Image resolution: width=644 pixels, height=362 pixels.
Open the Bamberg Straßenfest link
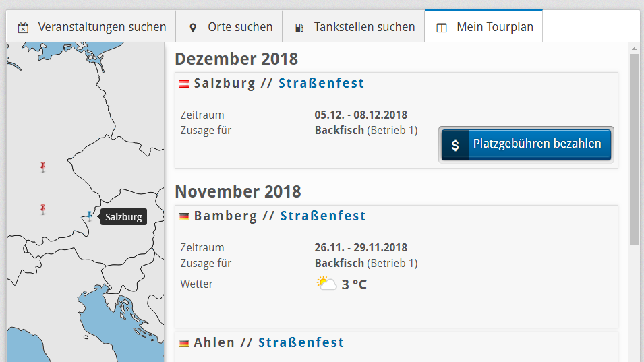[323, 216]
